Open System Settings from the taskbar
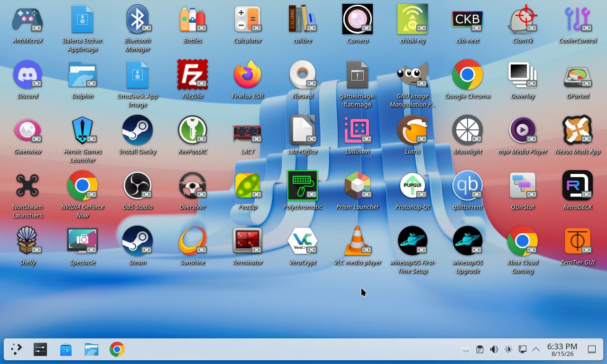 pyautogui.click(x=40, y=349)
